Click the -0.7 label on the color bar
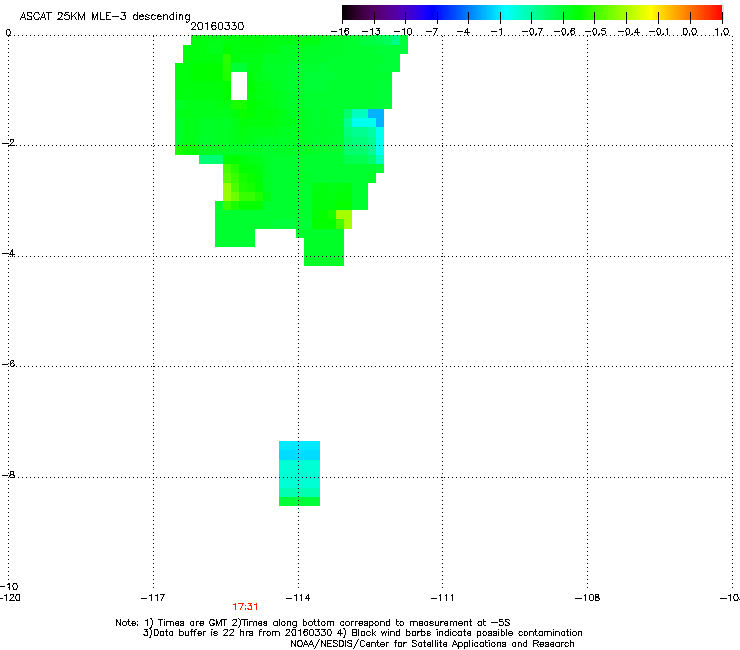Screen dimensions: 740x650 coord(532,32)
